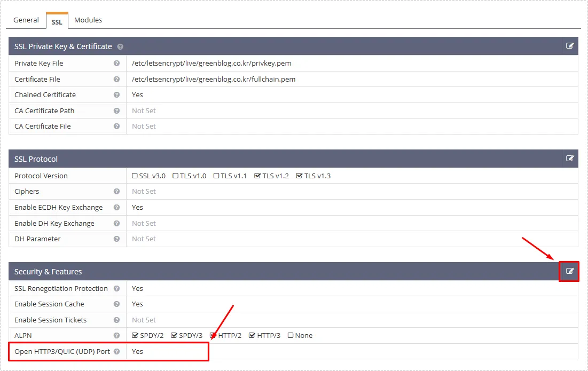Switch to the General tab
Image resolution: width=588 pixels, height=371 pixels.
click(x=26, y=20)
